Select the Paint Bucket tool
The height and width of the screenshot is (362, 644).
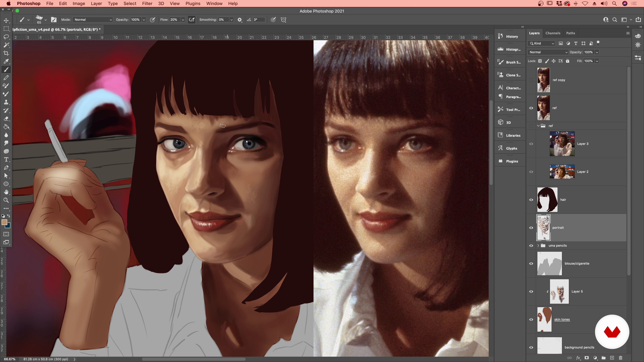[6, 127]
